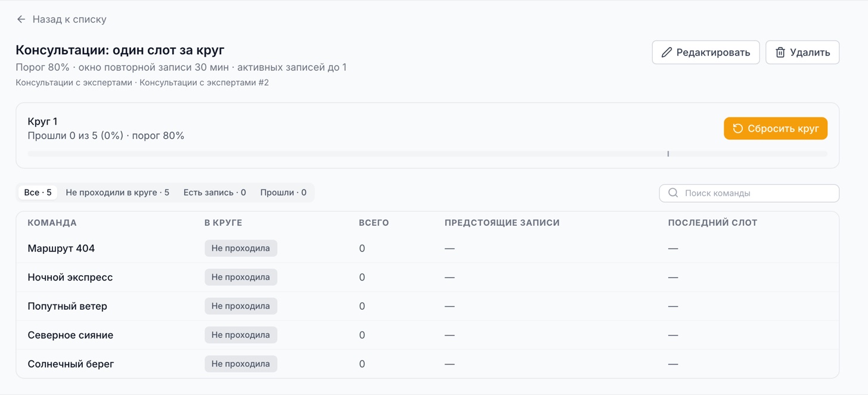868x395 pixels.
Task: Click the Команда column header
Action: pyautogui.click(x=52, y=223)
